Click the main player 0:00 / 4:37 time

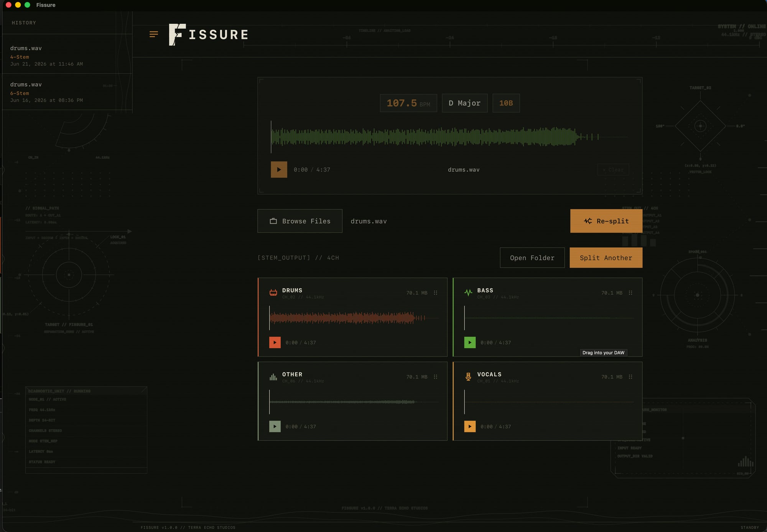pyautogui.click(x=312, y=170)
